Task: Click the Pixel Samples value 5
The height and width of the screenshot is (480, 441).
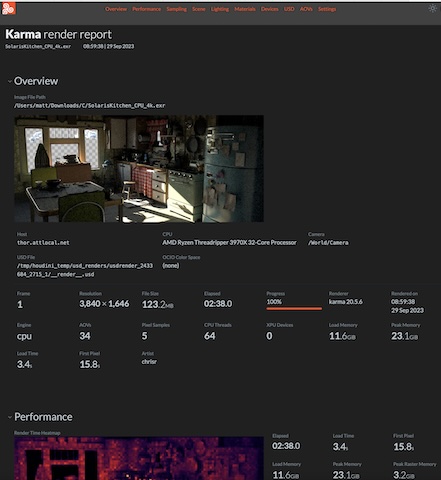Action: point(144,336)
